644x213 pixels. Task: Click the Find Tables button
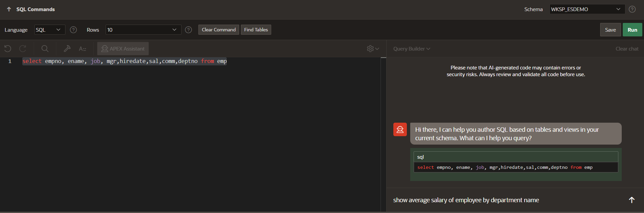point(256,30)
